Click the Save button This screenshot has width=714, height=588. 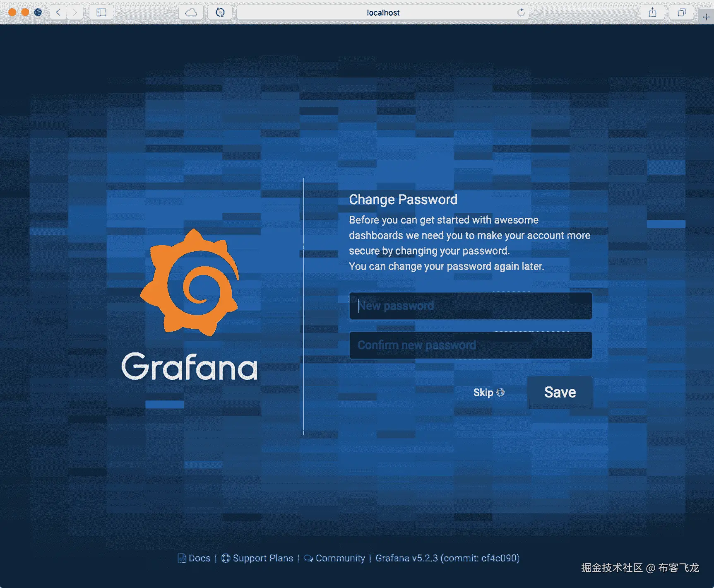click(560, 392)
